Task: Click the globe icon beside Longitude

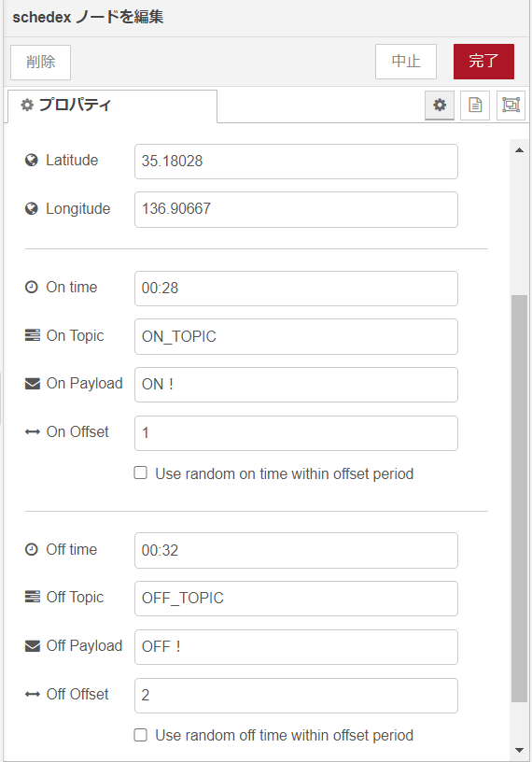Action: point(32,209)
